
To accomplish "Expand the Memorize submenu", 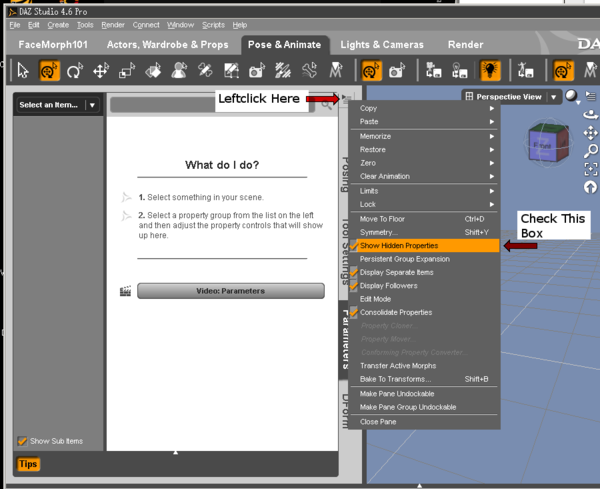I will pyautogui.click(x=424, y=136).
